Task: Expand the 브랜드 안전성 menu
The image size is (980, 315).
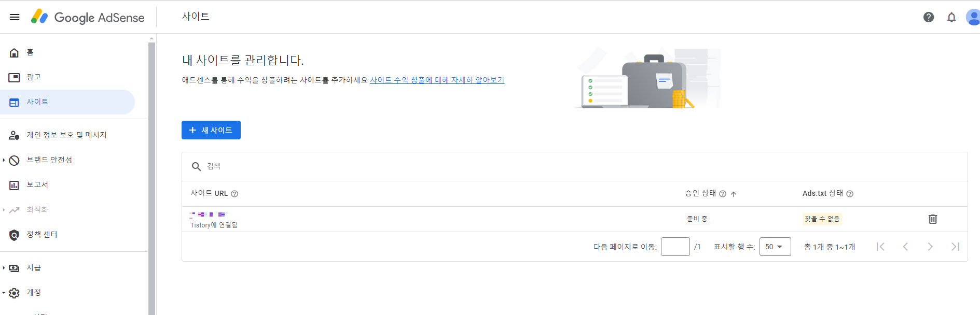Action: 4,160
